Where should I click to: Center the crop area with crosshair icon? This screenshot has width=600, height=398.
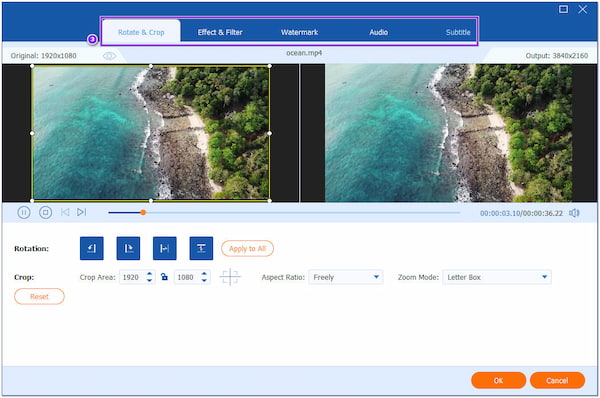(x=230, y=277)
